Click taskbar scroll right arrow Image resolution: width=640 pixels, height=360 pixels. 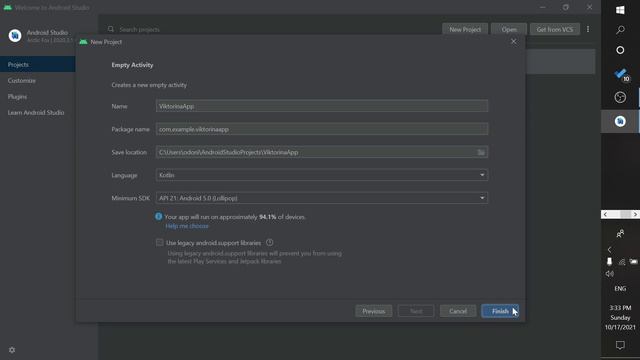coord(635,214)
